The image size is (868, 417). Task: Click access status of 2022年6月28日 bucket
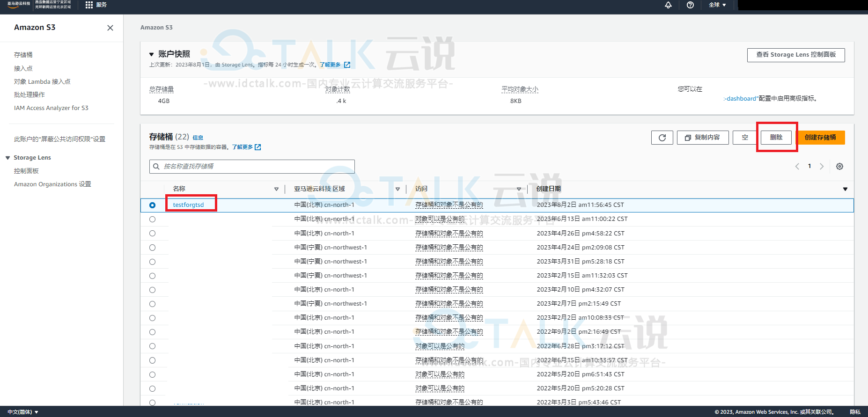point(440,346)
